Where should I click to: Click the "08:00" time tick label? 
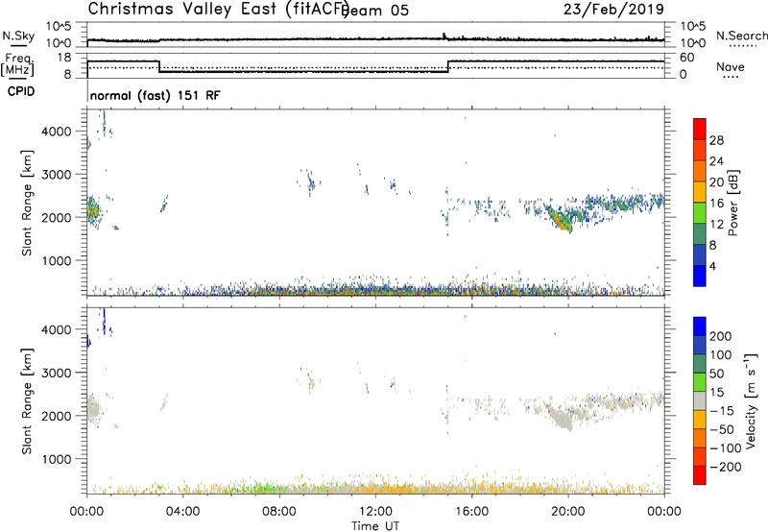[279, 511]
